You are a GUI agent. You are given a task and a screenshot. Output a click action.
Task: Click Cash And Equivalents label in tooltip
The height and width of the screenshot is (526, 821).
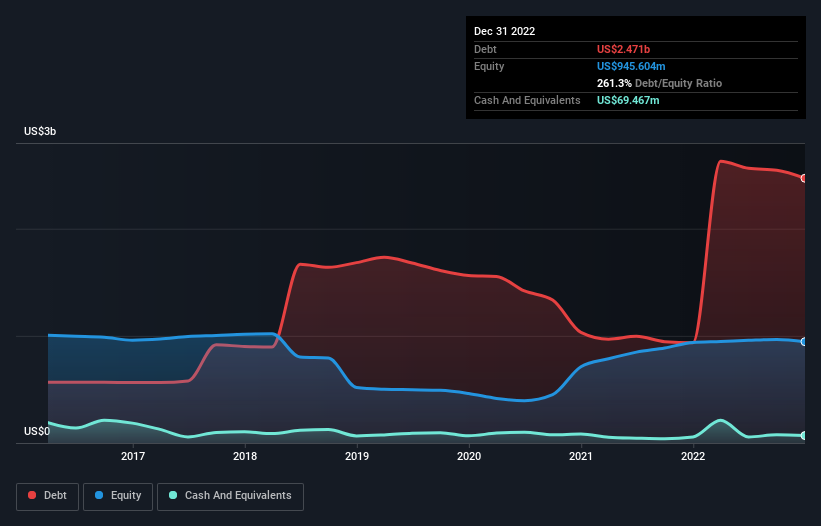point(527,100)
